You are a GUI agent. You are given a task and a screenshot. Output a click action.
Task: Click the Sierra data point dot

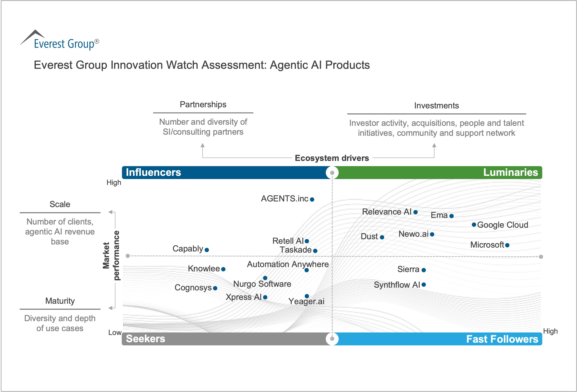(424, 270)
